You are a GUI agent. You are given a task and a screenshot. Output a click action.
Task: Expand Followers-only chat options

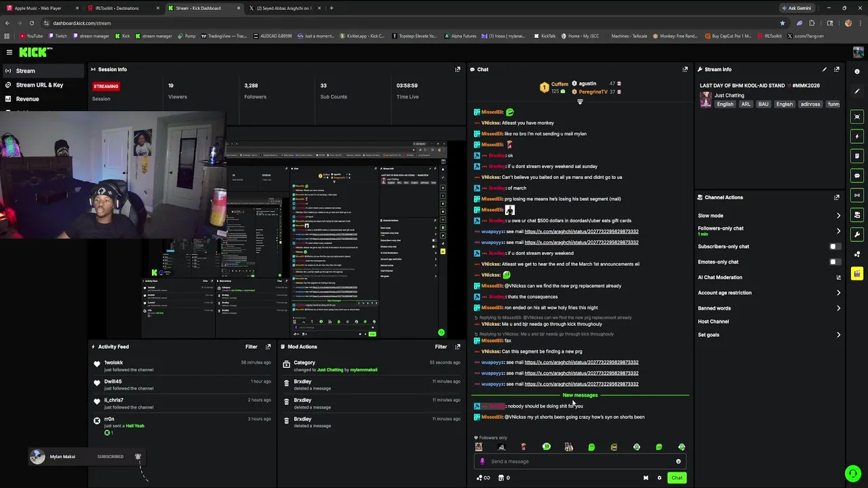click(x=838, y=231)
